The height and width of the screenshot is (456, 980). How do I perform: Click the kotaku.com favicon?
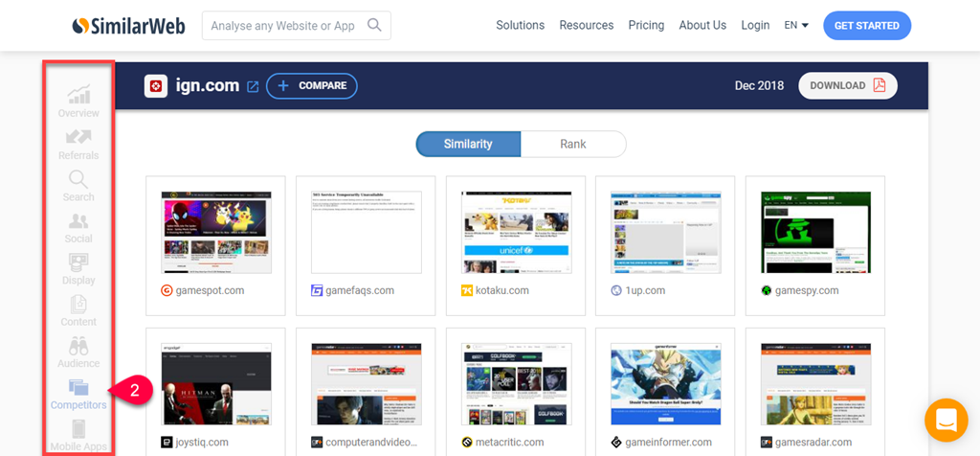[x=466, y=291]
